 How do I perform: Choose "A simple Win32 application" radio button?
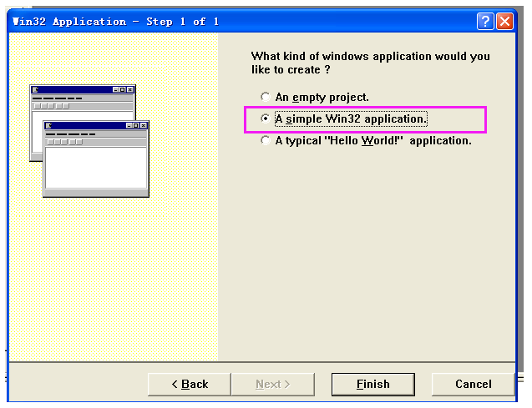tap(265, 118)
